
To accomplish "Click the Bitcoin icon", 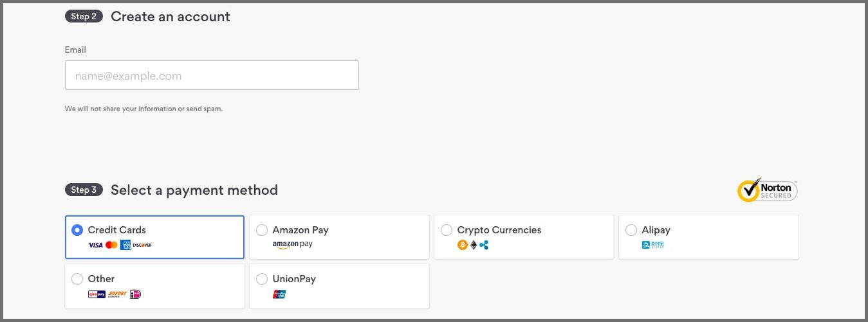I will 462,245.
